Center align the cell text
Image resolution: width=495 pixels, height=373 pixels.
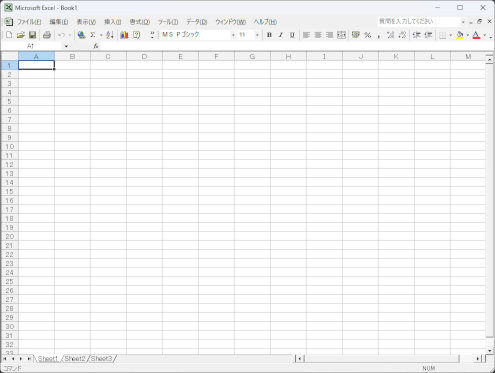[318, 35]
